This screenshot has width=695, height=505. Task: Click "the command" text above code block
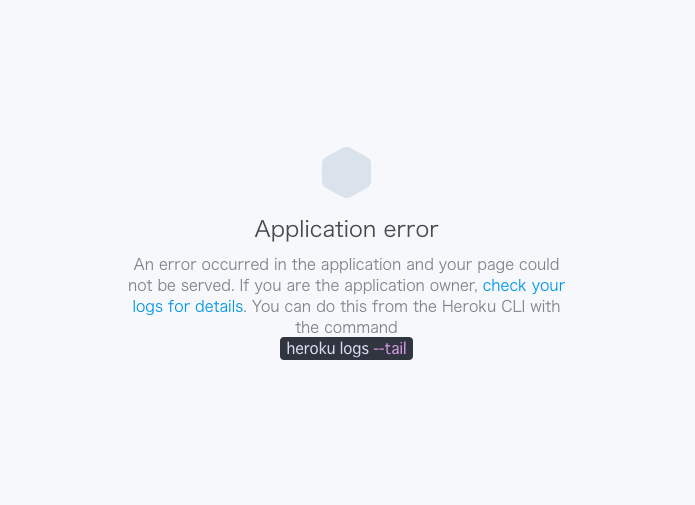tap(346, 327)
